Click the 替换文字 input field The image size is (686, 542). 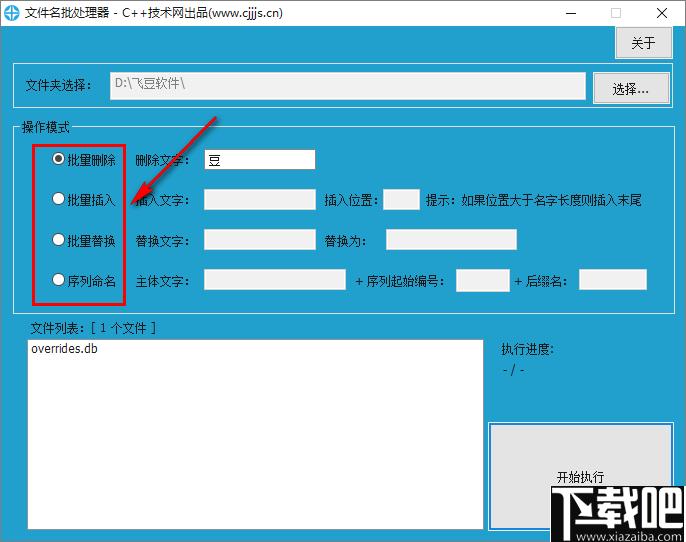(260, 240)
